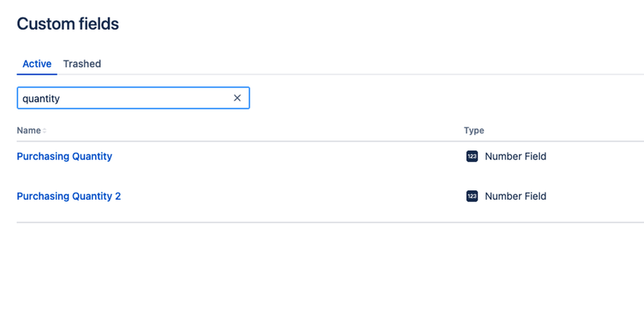Screen dimensions: 644x326
Task: Click the 123 icon beside Purchasing Quantity's type
Action: tap(472, 157)
